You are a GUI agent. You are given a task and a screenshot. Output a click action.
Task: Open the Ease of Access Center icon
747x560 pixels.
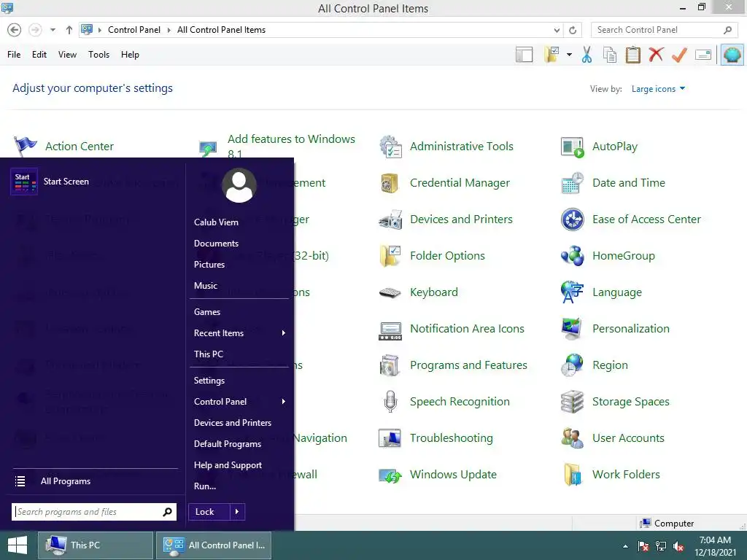coord(572,219)
